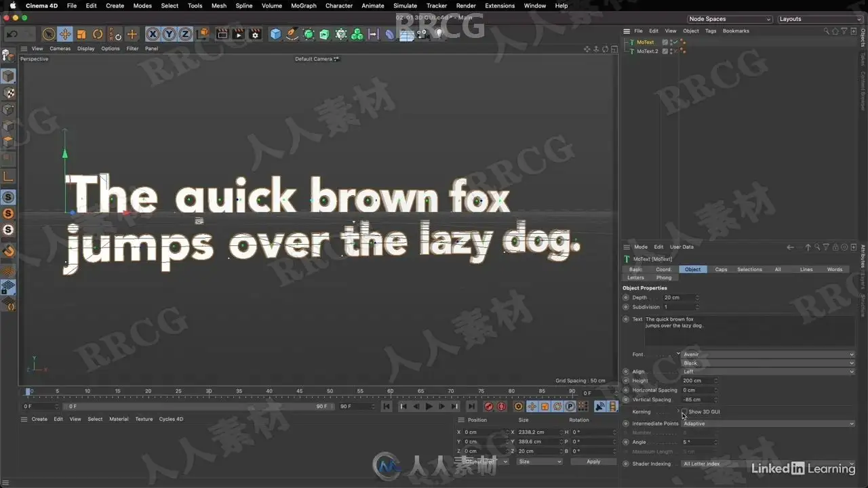Image resolution: width=868 pixels, height=488 pixels.
Task: Toggle the X axis lock
Action: coord(153,34)
